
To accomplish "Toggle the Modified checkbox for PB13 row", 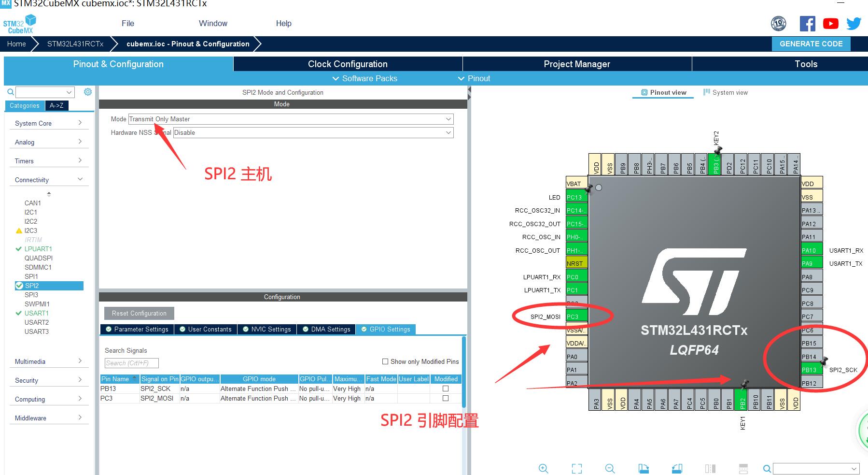I will tap(446, 389).
